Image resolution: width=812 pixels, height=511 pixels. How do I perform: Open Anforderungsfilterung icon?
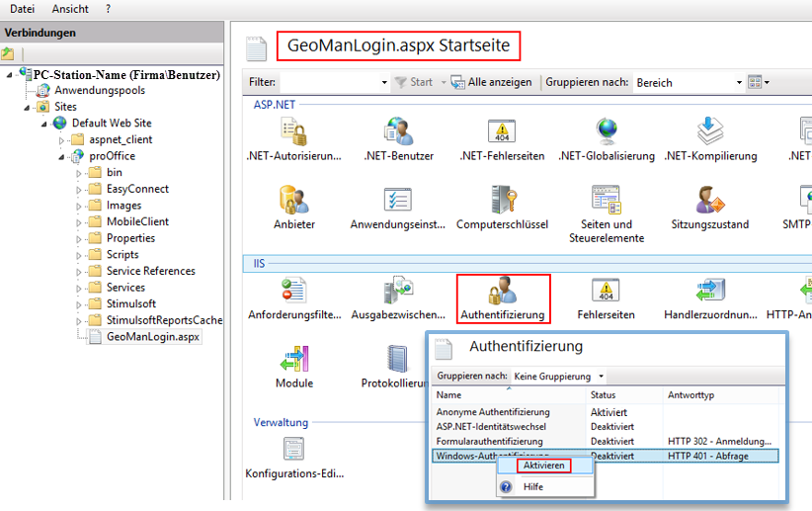pyautogui.click(x=293, y=291)
